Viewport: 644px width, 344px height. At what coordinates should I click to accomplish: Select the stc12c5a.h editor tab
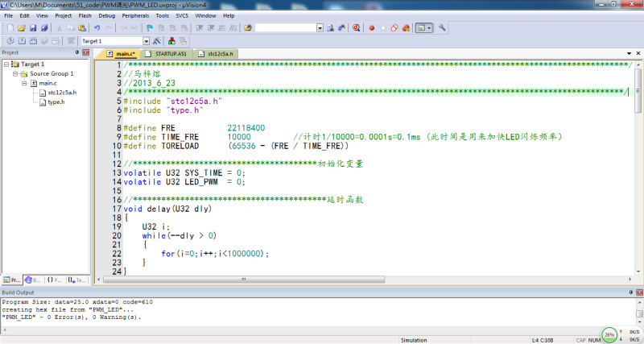[219, 53]
